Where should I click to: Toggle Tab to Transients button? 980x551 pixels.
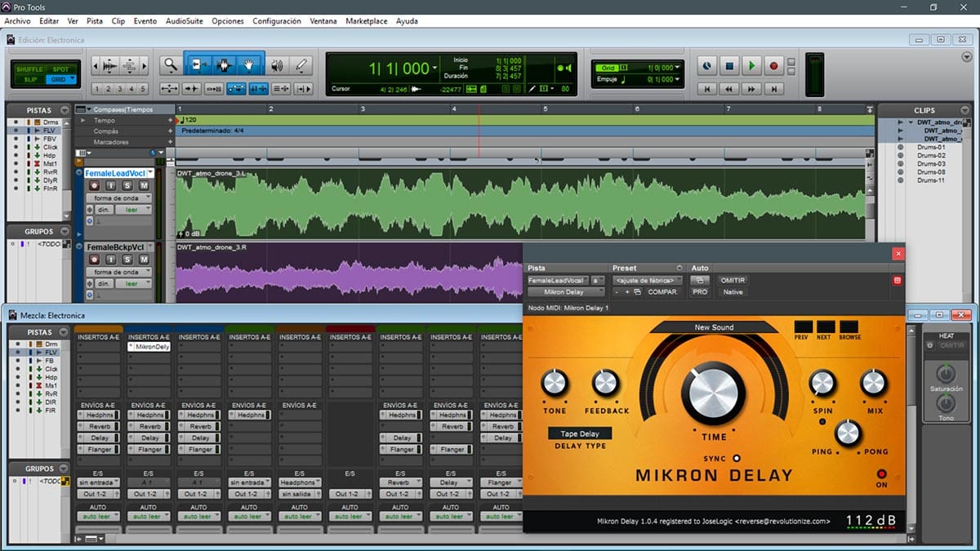pos(192,89)
